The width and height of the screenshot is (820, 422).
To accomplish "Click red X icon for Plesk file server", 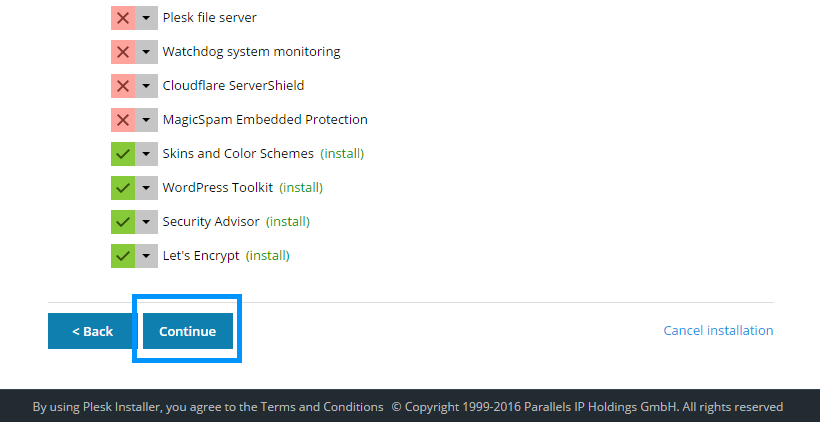I will 123,18.
